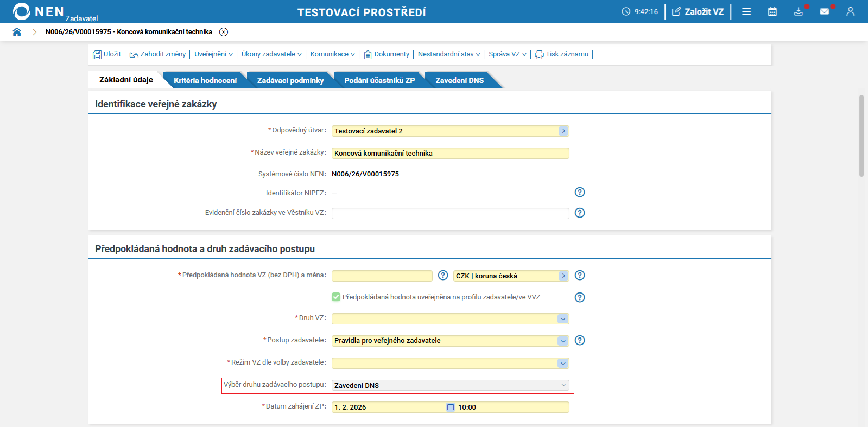
Task: Open the Správa VZ menu
Action: coord(508,54)
